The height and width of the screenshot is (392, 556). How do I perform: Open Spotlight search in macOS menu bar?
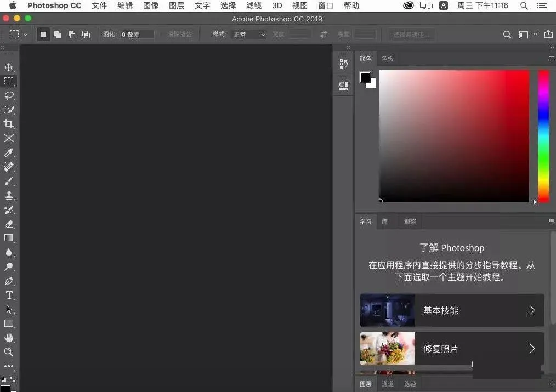click(524, 5)
